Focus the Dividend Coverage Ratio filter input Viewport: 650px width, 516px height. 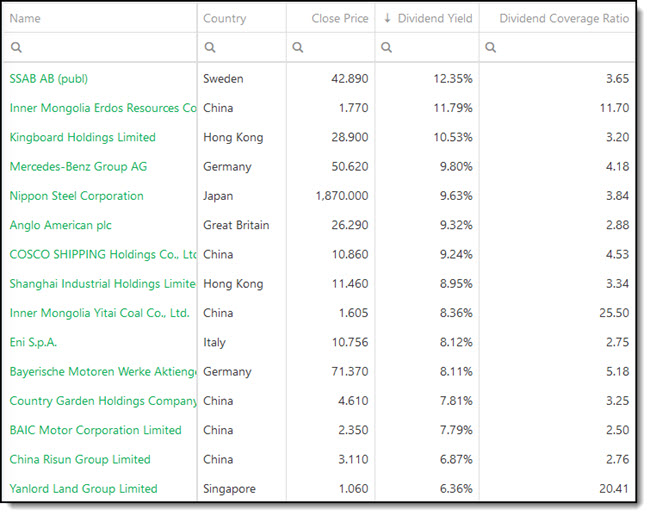pyautogui.click(x=557, y=47)
